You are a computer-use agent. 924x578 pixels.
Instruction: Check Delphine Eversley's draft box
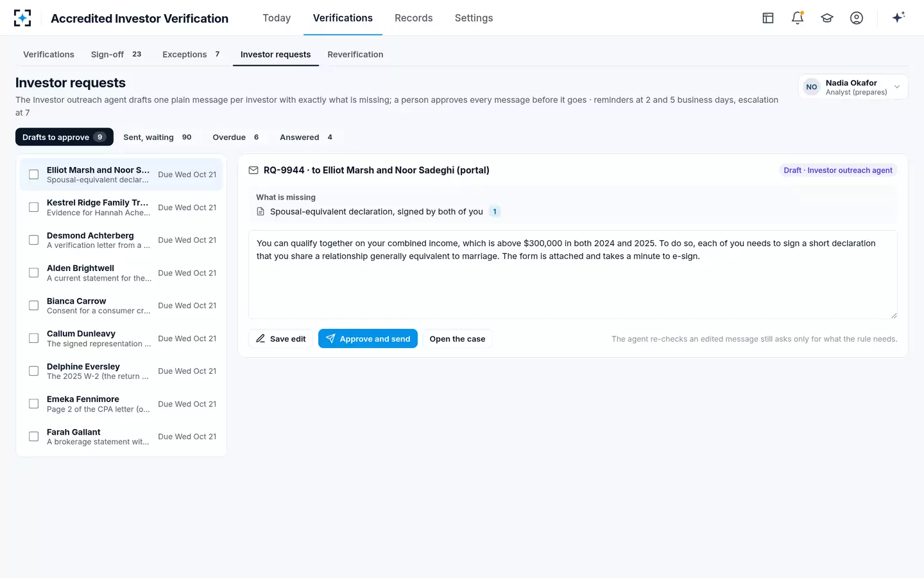(34, 371)
